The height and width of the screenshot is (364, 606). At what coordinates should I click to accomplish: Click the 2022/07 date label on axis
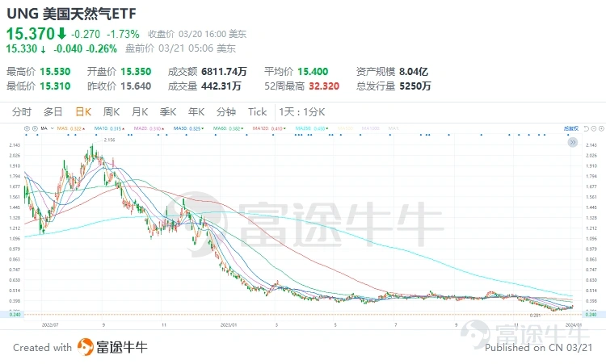click(50, 325)
